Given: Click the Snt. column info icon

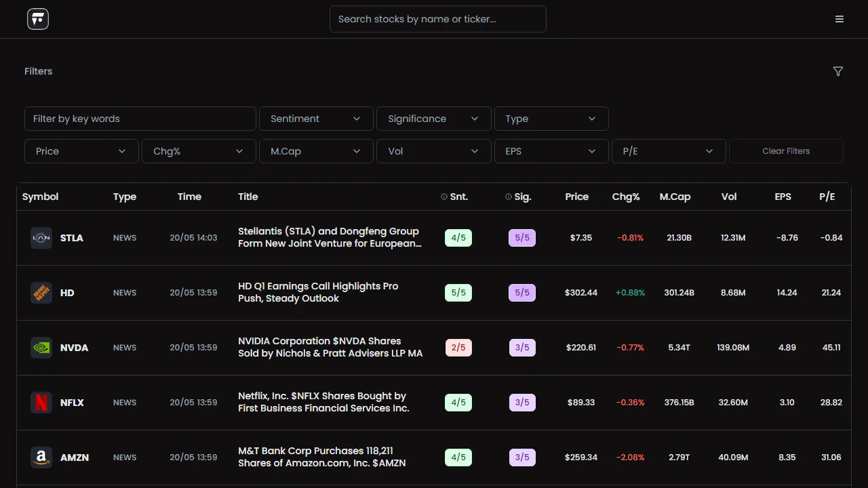Looking at the screenshot, I should [x=444, y=197].
